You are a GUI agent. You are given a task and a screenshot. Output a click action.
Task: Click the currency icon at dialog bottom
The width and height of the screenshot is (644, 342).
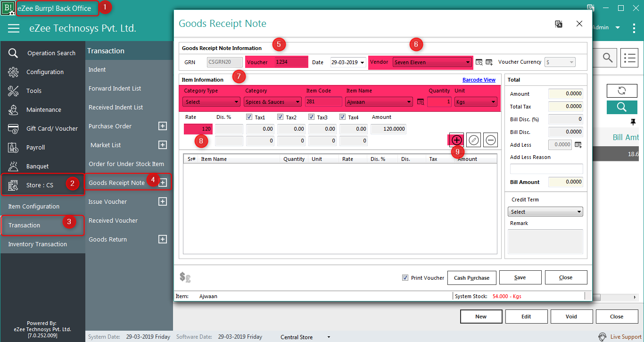(185, 277)
